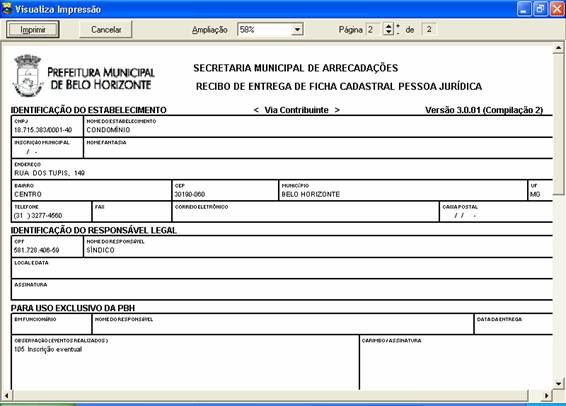Click the Imprimir button
Viewport: 566px width, 406px height.
32,30
